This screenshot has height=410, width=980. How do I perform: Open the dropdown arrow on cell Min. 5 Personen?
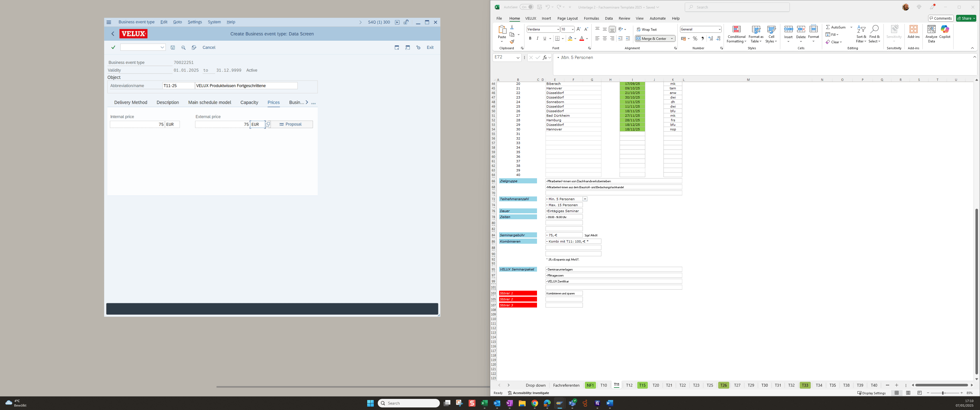coord(585,199)
